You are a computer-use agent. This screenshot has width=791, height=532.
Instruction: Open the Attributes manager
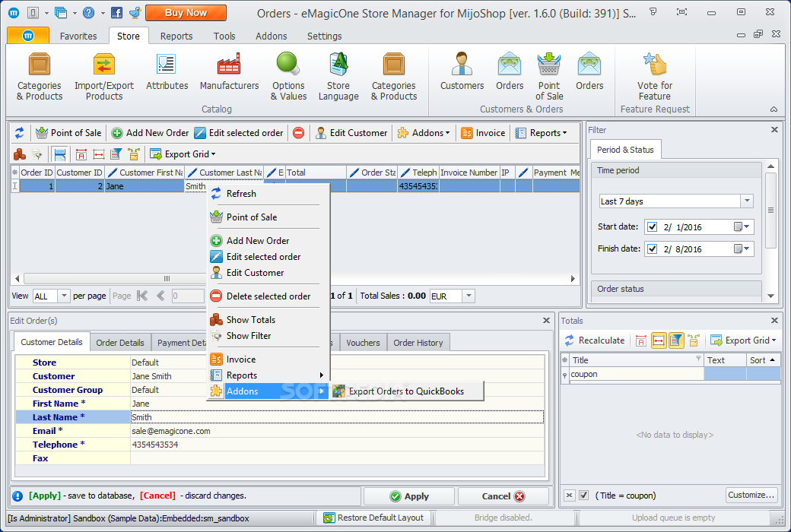[x=167, y=71]
